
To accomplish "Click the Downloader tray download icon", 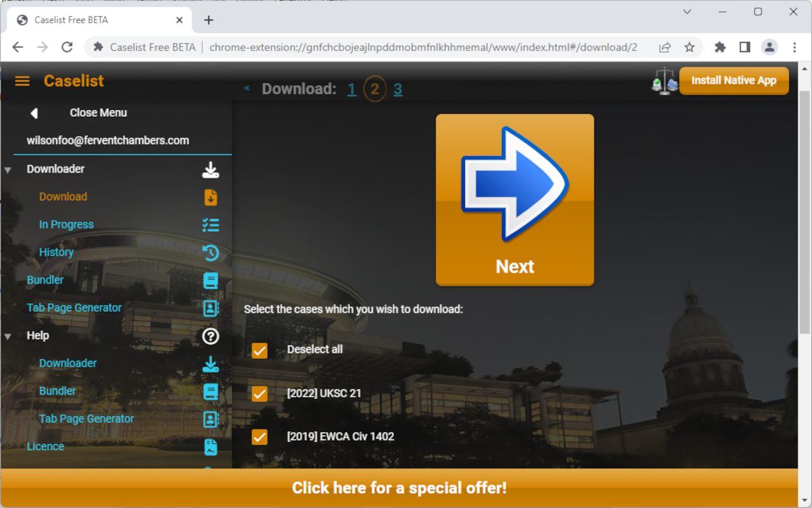I will [x=211, y=170].
